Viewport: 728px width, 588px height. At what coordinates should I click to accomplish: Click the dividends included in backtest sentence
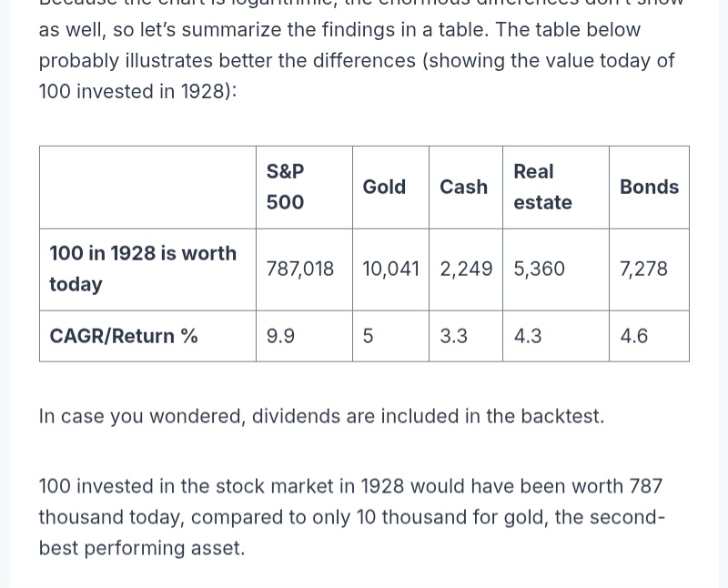321,416
